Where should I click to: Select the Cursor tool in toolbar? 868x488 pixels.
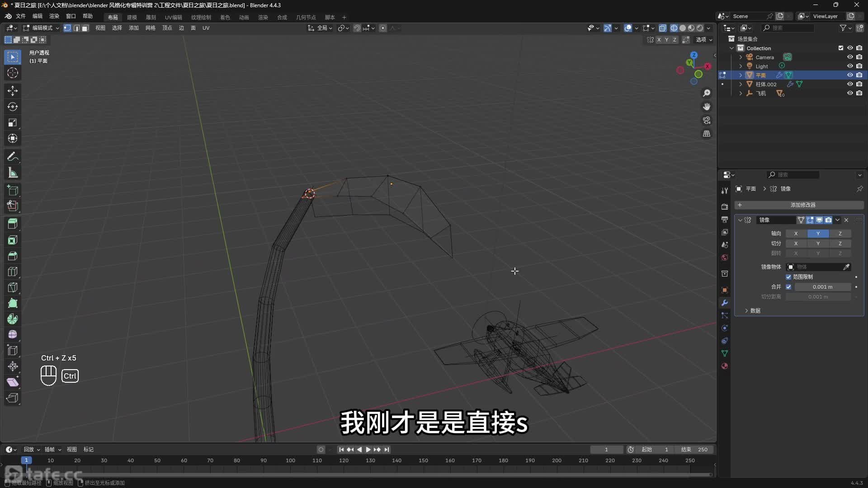(x=13, y=73)
